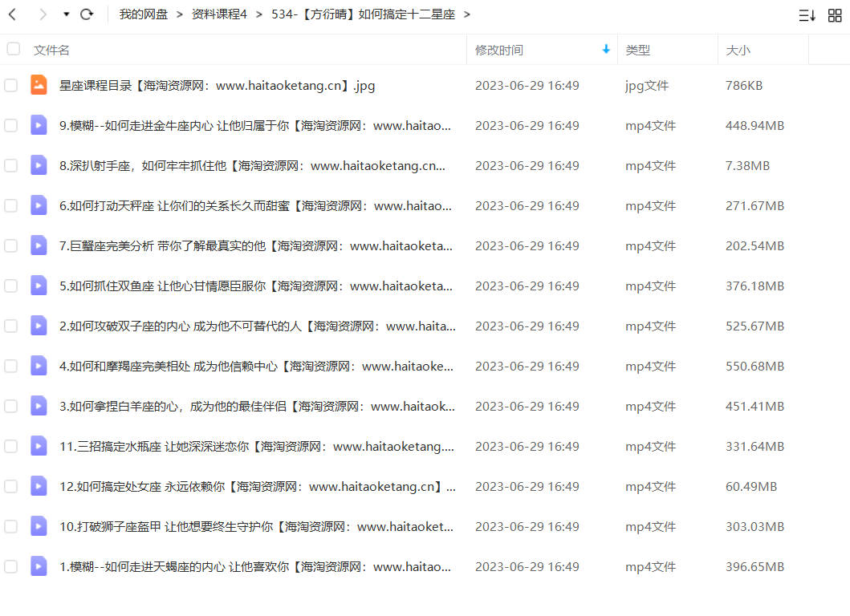Click video icon of 7.巨蟹座完美分析 file
This screenshot has height=616, width=850.
pyautogui.click(x=39, y=245)
